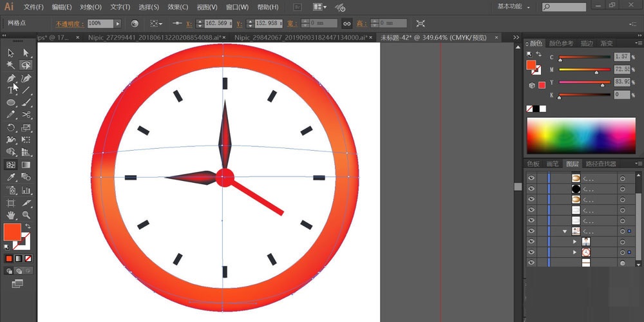Image resolution: width=644 pixels, height=322 pixels.
Task: Select the Ellipse shape tool
Action: pos(11,102)
